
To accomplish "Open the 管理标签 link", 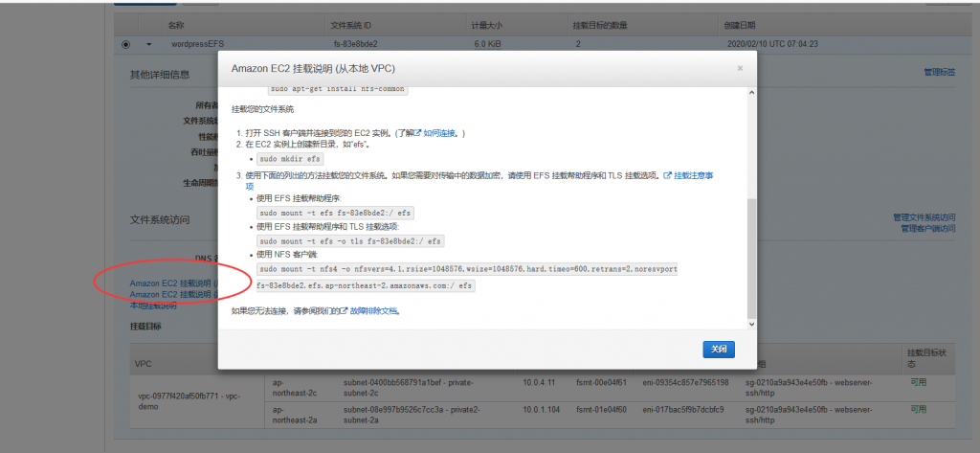I will tap(940, 73).
